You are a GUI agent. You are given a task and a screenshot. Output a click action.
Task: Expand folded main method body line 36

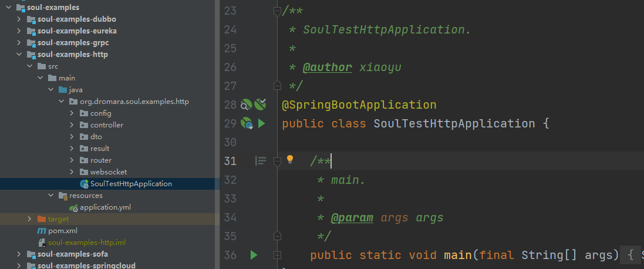(x=277, y=255)
